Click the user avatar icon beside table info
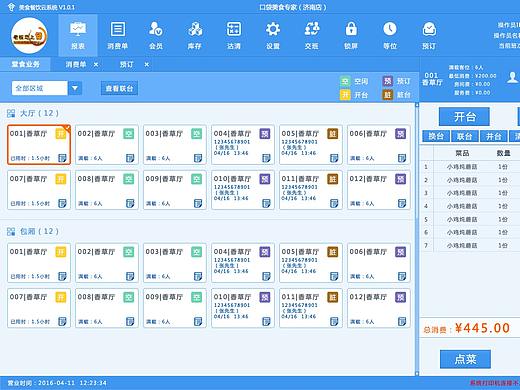The height and width of the screenshot is (390, 520). (513, 77)
